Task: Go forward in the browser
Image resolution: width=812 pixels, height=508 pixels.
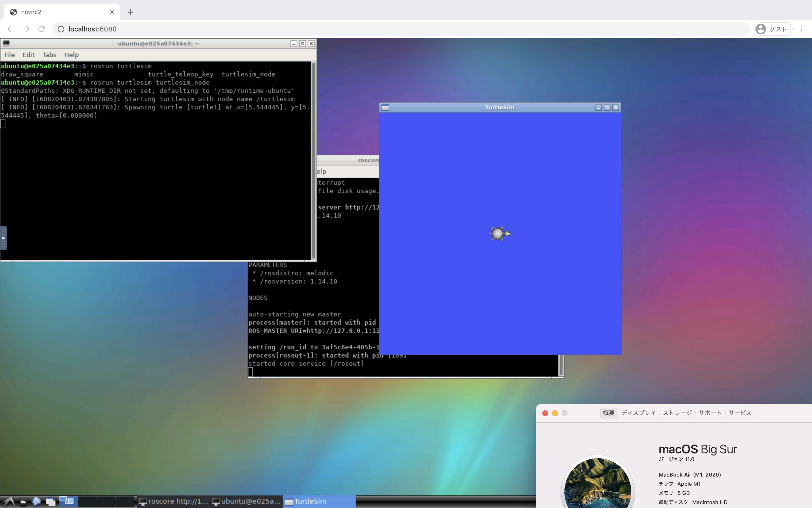Action: click(26, 29)
